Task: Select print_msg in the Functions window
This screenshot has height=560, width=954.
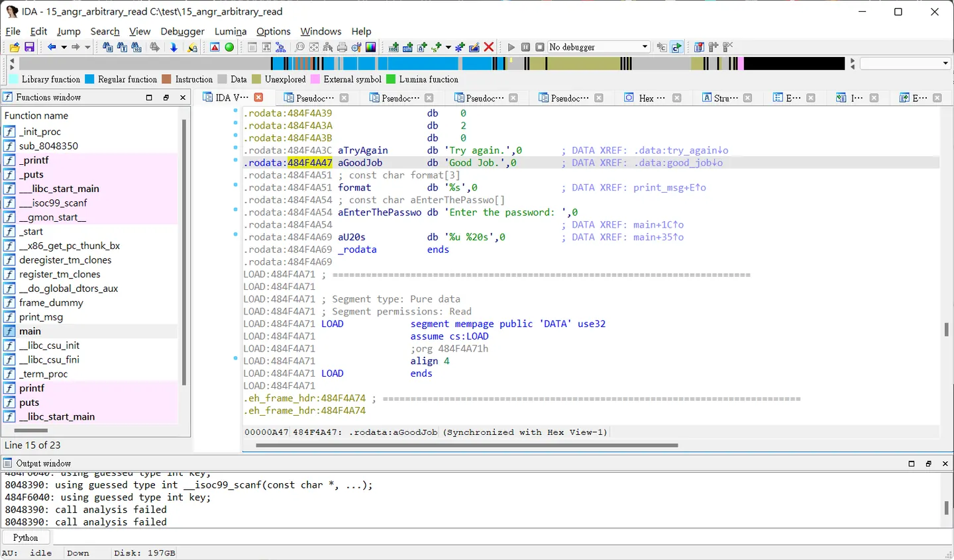Action: coord(41,317)
